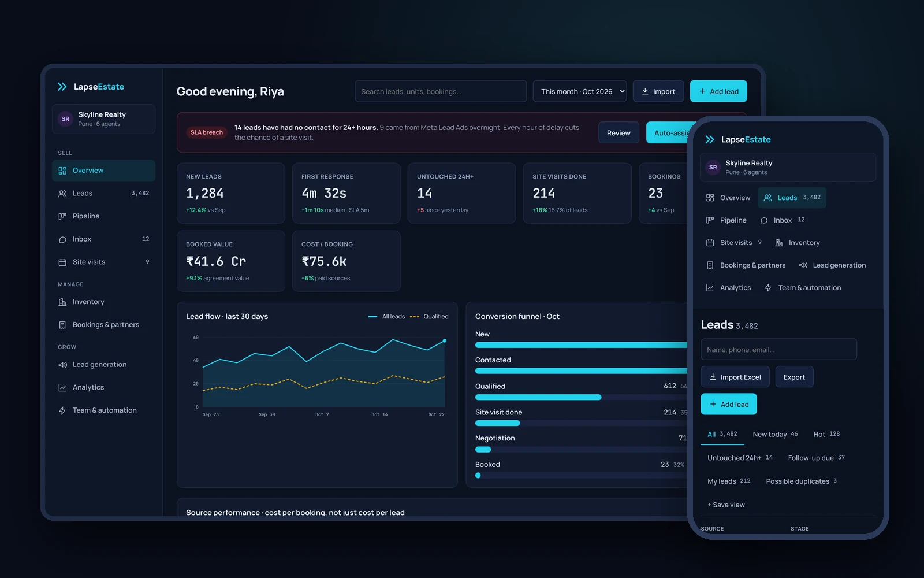
Task: Click the Import button in the desktop header
Action: click(x=658, y=91)
